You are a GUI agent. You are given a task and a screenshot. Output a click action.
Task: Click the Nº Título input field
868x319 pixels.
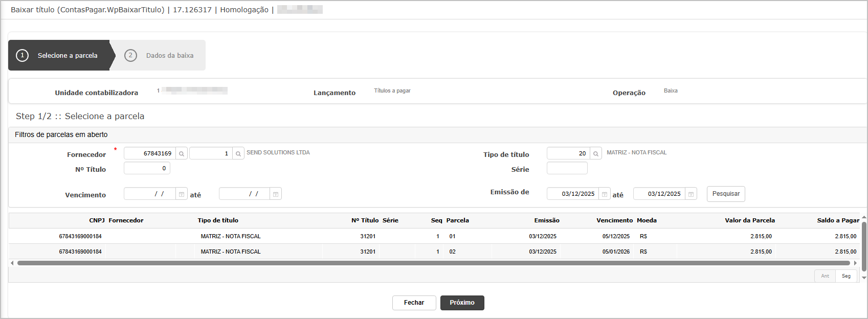147,168
